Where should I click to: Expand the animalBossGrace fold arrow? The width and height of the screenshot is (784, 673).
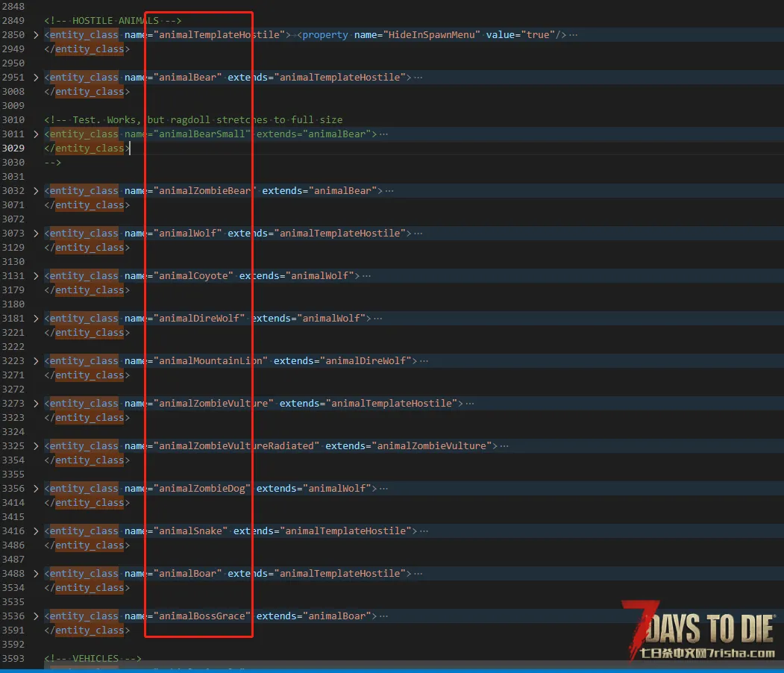click(x=35, y=616)
